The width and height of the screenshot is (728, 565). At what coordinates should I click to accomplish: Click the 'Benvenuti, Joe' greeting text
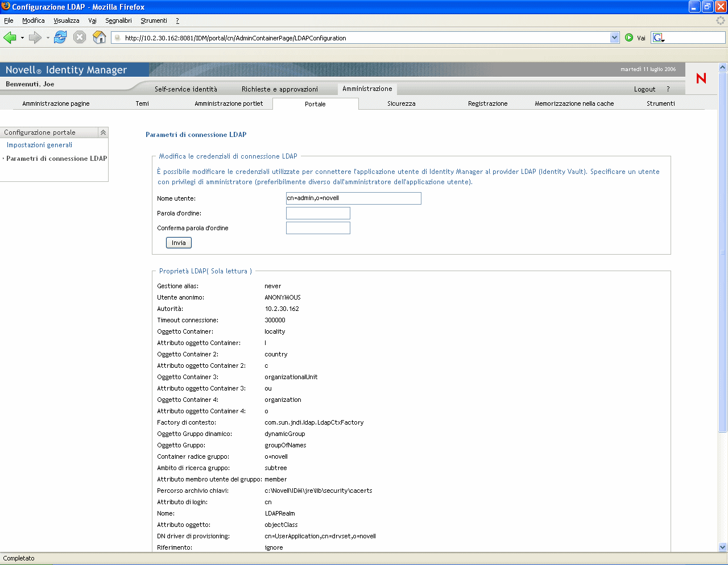pos(30,84)
